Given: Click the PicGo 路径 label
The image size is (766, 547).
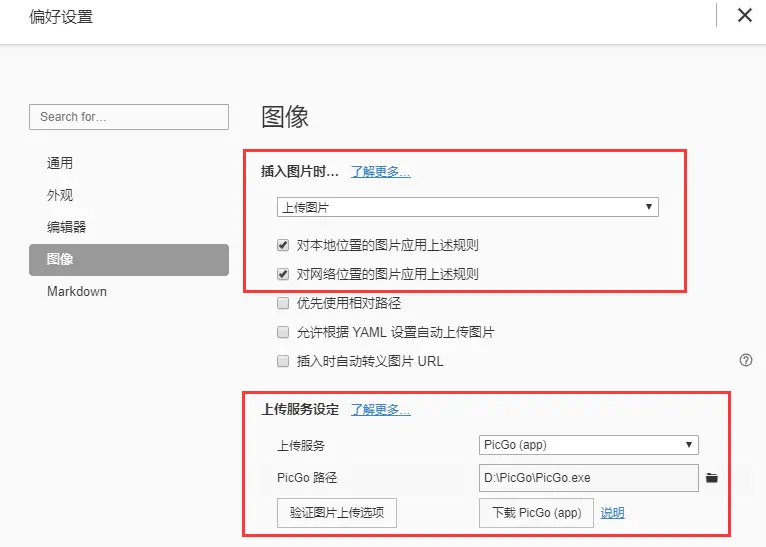Looking at the screenshot, I should (x=307, y=478).
